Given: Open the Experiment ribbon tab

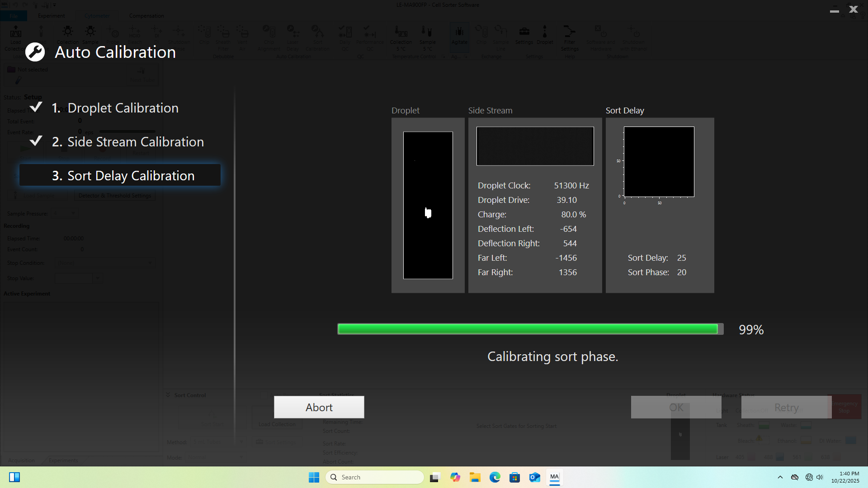Looking at the screenshot, I should 51,15.
